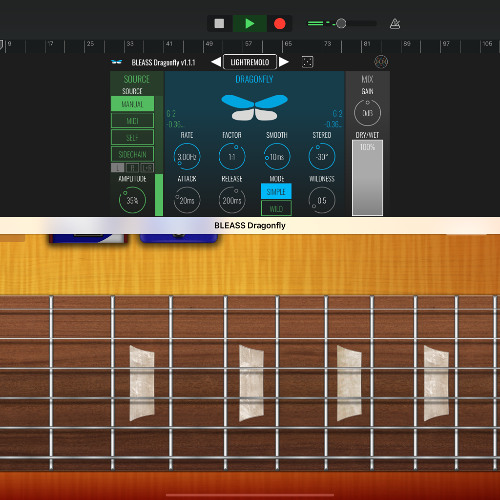Click the blue and white dragonfly graphic
Screen dimensions: 500x500
(x=254, y=107)
